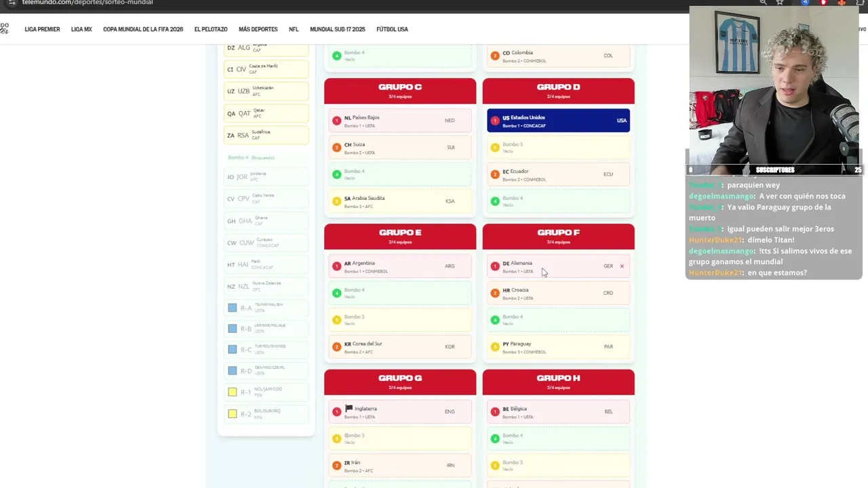This screenshot has height=488, width=868.
Task: Select RSA Sudáfrica team card
Action: pyautogui.click(x=267, y=135)
